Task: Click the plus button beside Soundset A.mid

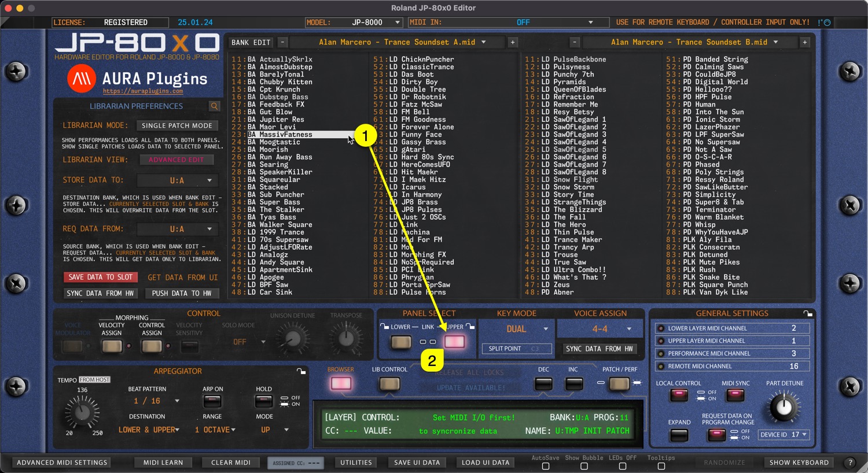Action: click(512, 42)
